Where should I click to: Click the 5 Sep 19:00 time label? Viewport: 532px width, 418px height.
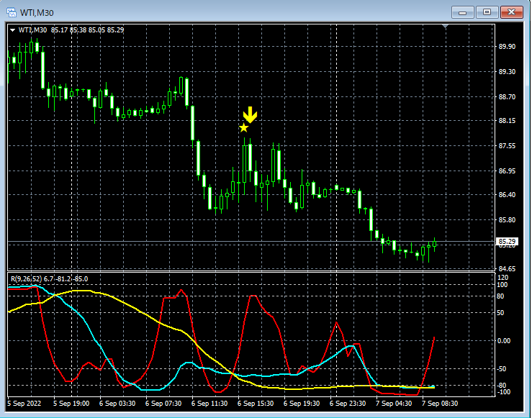pyautogui.click(x=71, y=404)
